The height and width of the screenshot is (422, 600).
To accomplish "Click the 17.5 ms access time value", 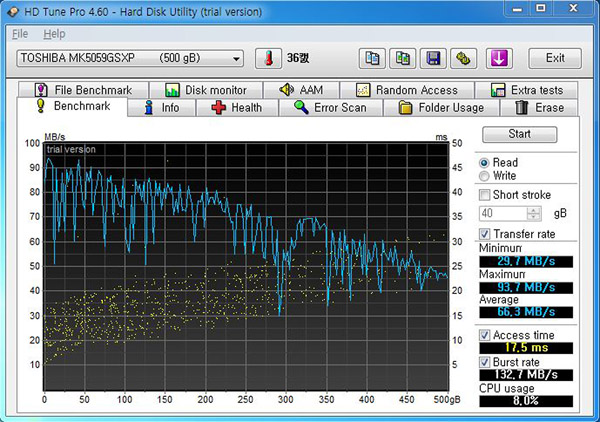I will (x=526, y=348).
